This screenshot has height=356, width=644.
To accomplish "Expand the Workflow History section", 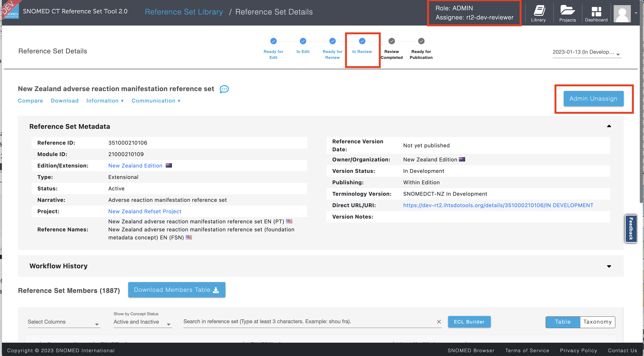I will click(x=609, y=266).
